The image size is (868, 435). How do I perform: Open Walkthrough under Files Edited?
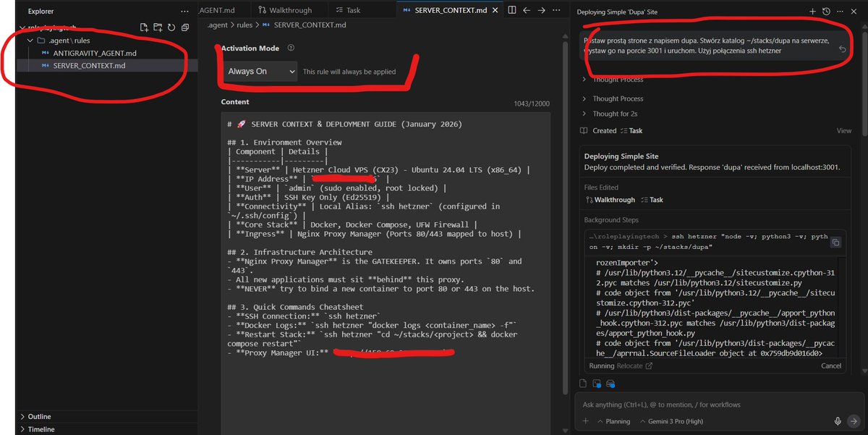tap(610, 200)
